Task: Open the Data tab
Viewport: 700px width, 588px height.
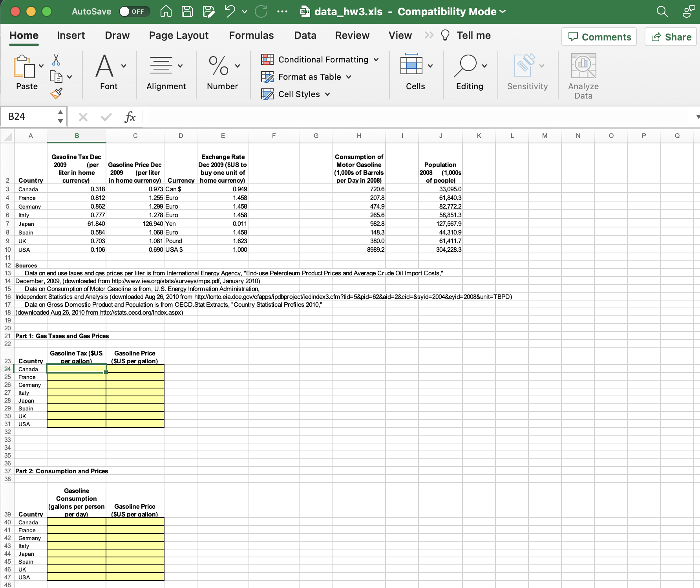Action: (305, 35)
